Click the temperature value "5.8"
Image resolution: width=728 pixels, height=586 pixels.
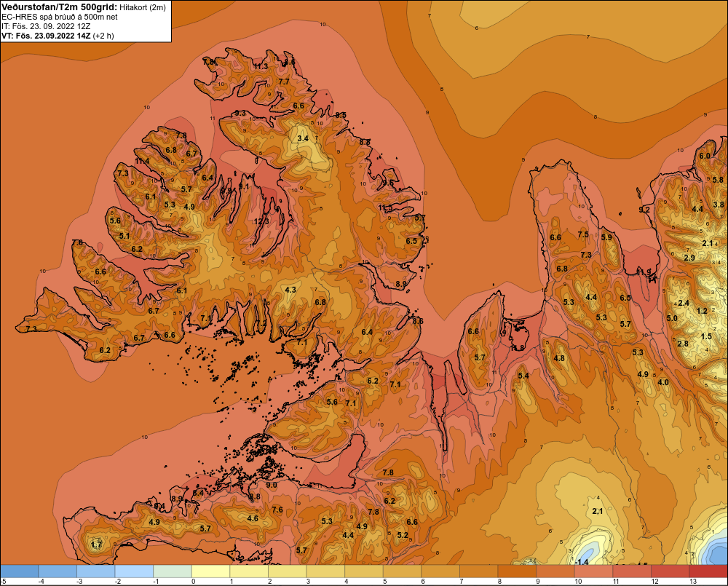point(718,180)
